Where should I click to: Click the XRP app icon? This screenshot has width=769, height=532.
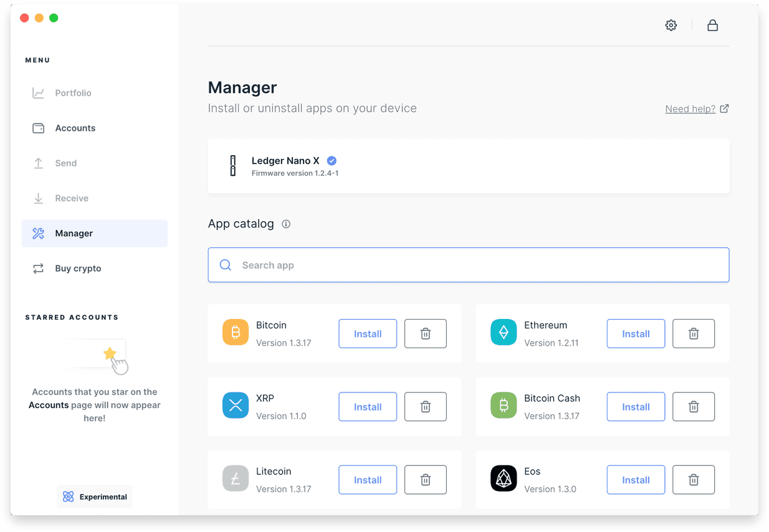(x=236, y=406)
